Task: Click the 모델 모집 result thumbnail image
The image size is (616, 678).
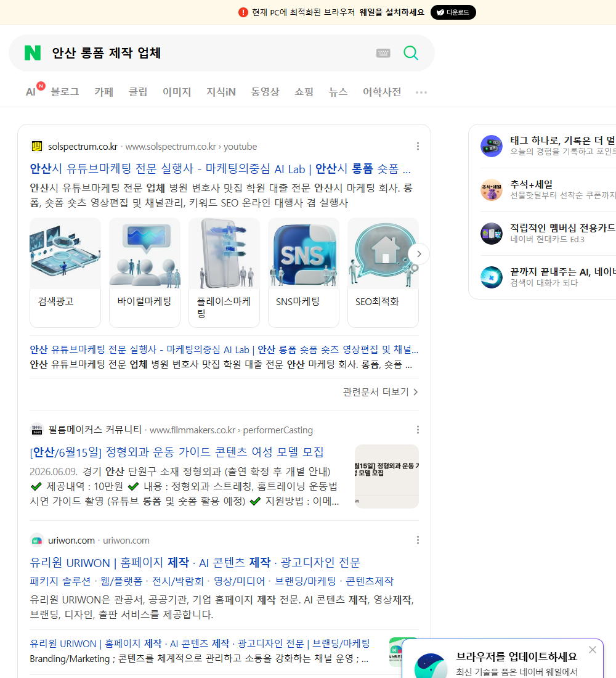Action: [x=386, y=476]
